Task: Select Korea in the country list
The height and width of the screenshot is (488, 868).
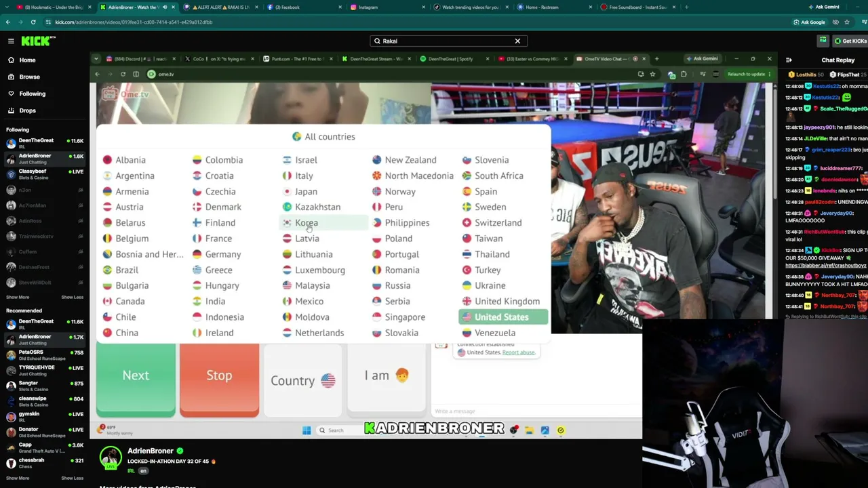Action: 323,223
